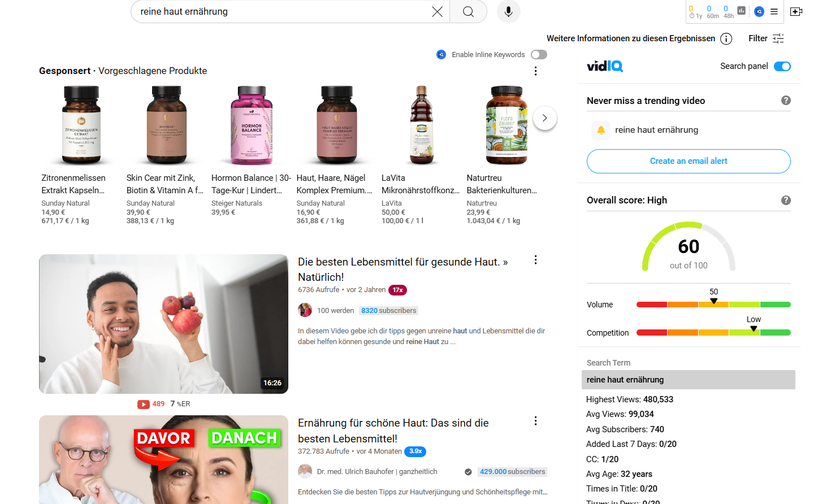This screenshot has width=818, height=504.
Task: Click the vidIQ bar chart stats icon
Action: tap(741, 11)
